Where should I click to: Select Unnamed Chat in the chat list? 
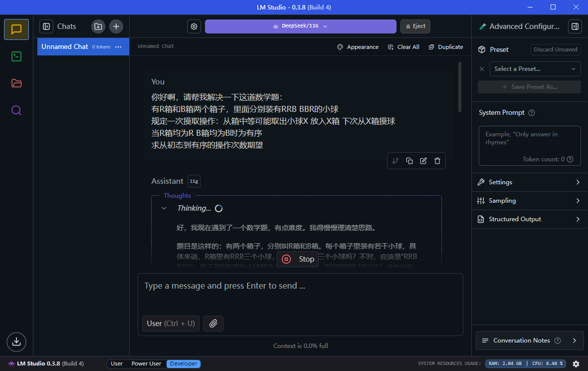pyautogui.click(x=83, y=46)
